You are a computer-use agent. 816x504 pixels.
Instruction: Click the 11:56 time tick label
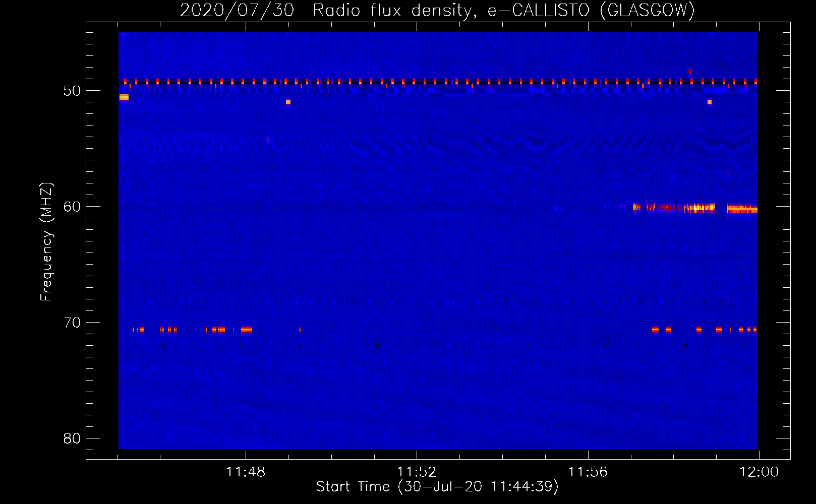(588, 472)
